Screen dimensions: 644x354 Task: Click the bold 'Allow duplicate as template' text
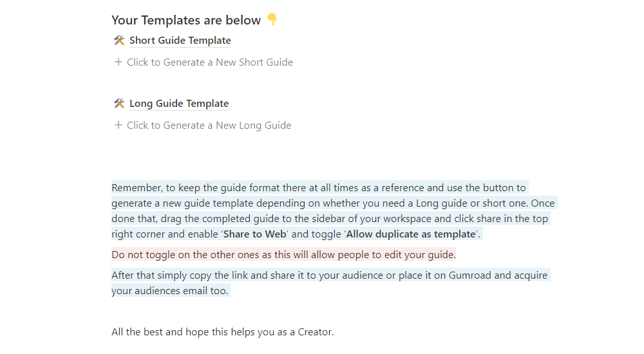[411, 234]
